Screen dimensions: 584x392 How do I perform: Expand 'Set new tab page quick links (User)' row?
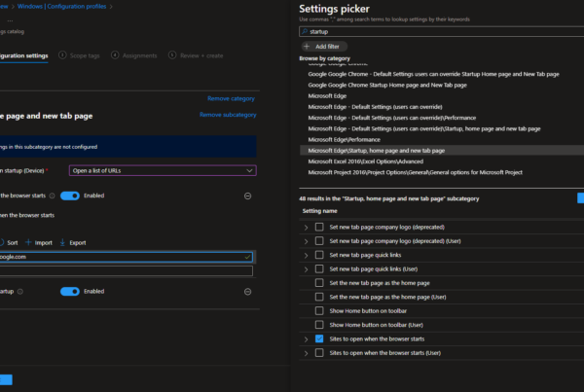(306, 269)
